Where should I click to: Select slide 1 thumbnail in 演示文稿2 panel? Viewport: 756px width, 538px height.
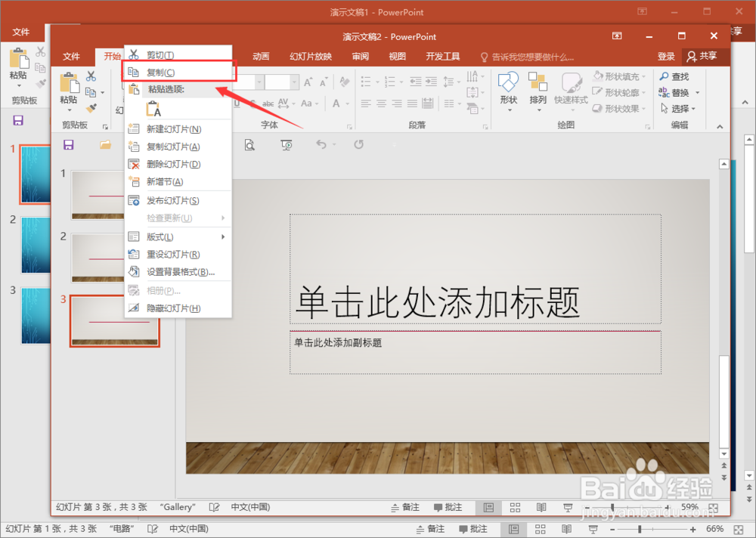click(98, 195)
